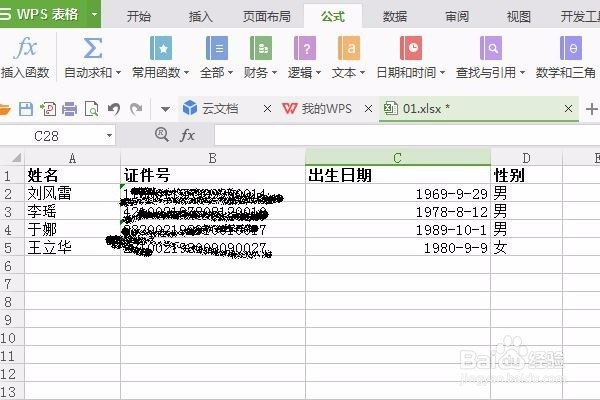This screenshot has height=400, width=600.
Task: Select the 出生日期 header cell
Action: (x=398, y=175)
